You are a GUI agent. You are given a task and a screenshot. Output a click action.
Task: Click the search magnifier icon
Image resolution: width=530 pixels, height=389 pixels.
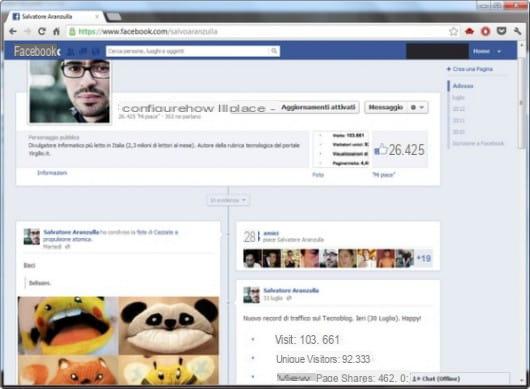click(274, 51)
